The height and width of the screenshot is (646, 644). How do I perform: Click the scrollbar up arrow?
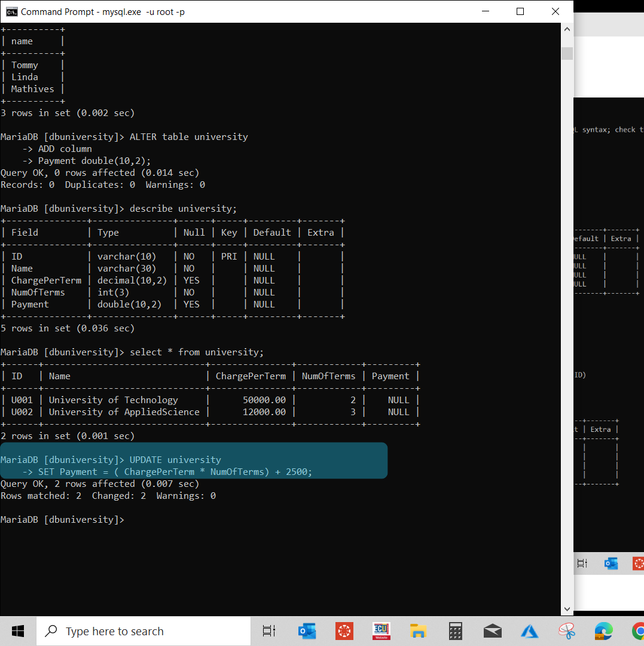(566, 28)
